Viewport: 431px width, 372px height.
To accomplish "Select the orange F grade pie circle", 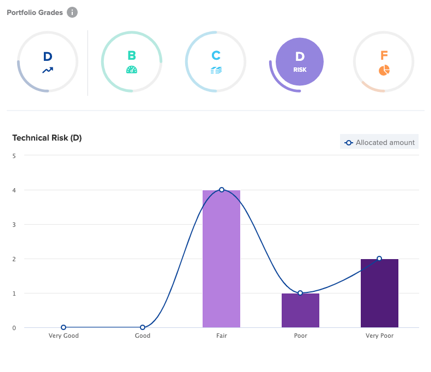I will 384,62.
